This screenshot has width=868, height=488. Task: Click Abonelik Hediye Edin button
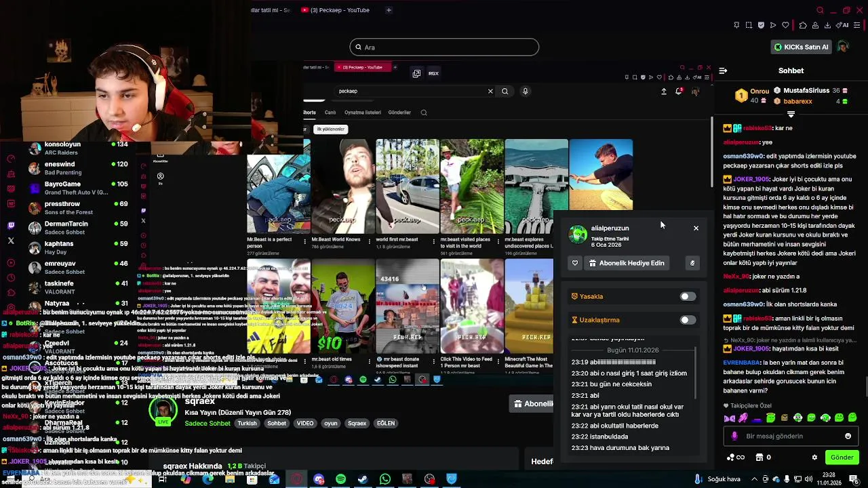pos(627,263)
